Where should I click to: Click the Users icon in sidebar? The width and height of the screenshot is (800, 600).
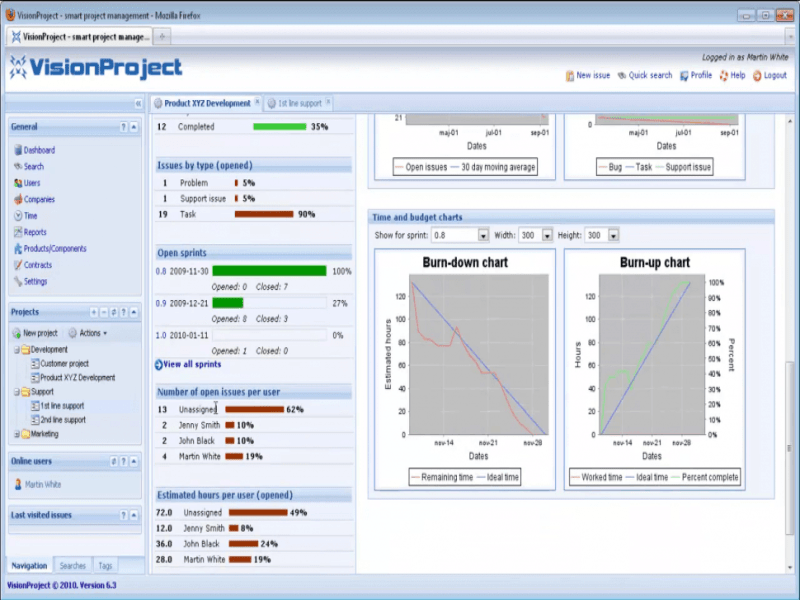pos(17,183)
